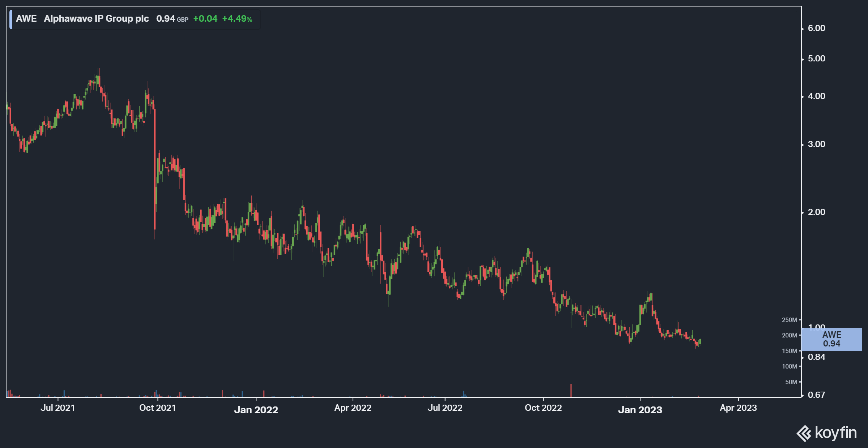Click the 4.00 price axis label
This screenshot has width=868, height=448.
coord(816,96)
